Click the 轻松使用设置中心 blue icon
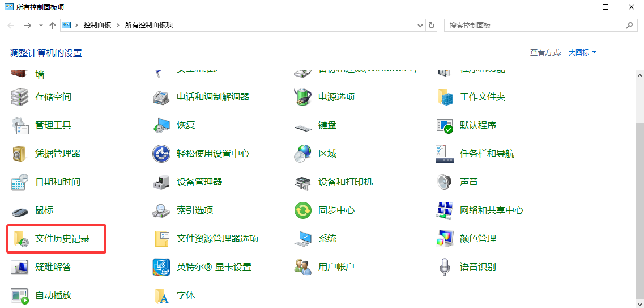The image size is (644, 308). pyautogui.click(x=161, y=154)
